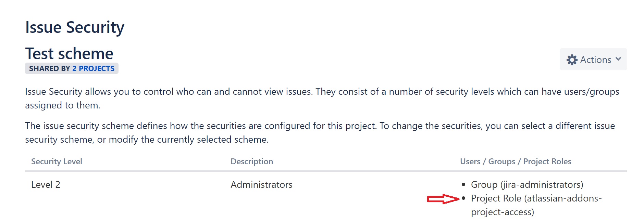
Task: Select the Description column header
Action: (x=252, y=161)
